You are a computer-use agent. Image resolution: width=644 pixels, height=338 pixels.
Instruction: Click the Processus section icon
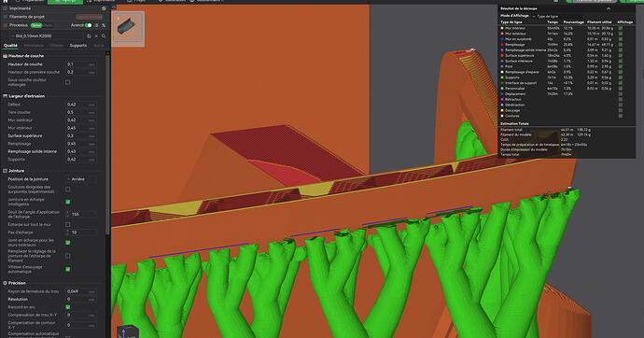[5, 25]
